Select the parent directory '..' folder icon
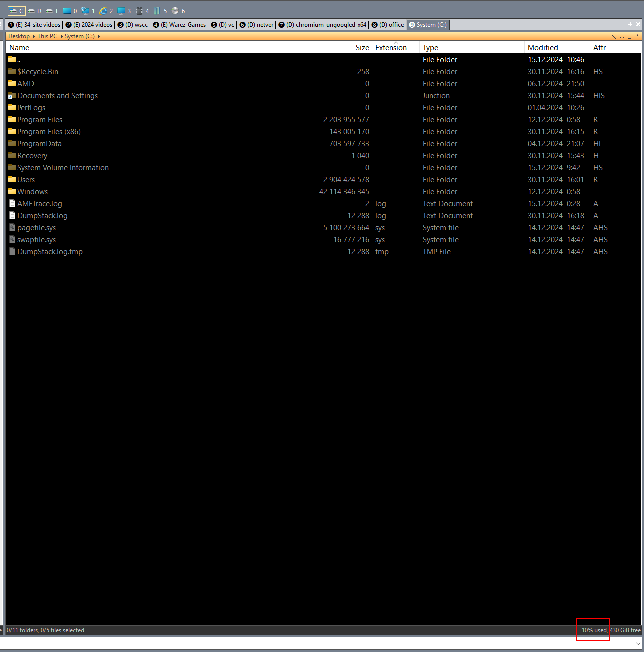 pyautogui.click(x=12, y=59)
